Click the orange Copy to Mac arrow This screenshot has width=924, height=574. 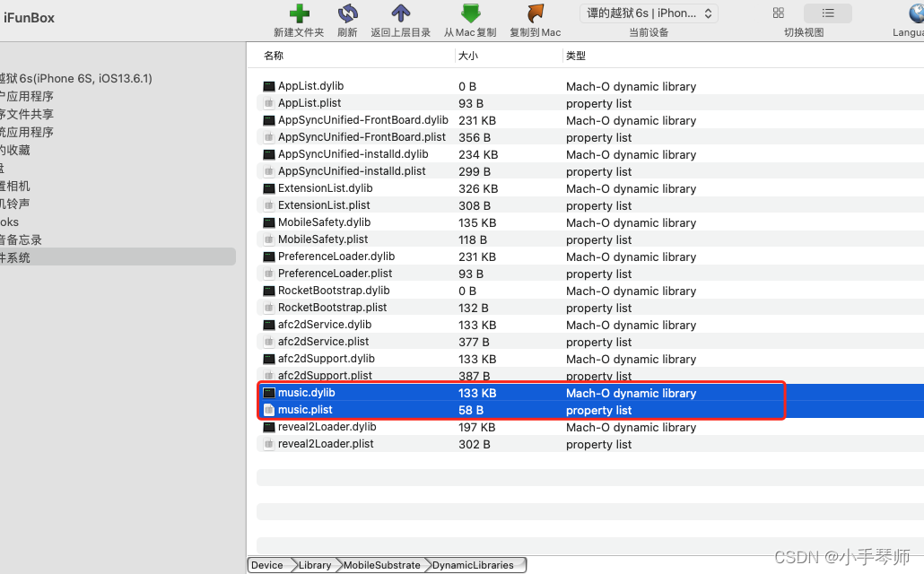[x=535, y=13]
